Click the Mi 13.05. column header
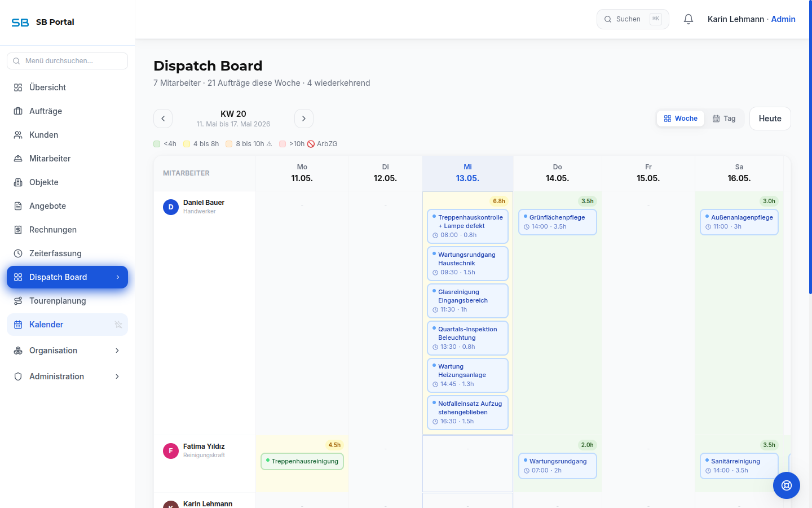 [467, 173]
